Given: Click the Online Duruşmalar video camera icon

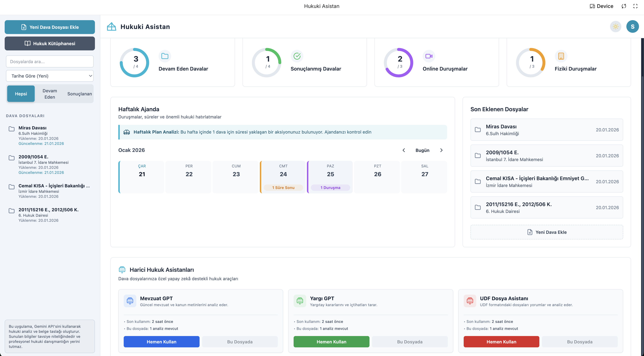Looking at the screenshot, I should (x=429, y=56).
